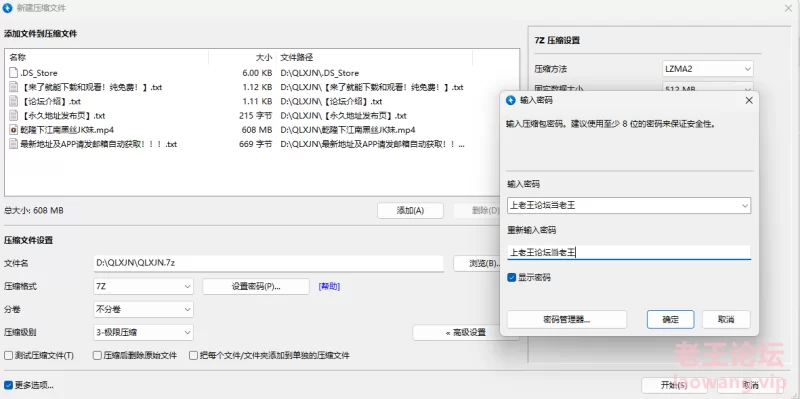
Task: Click 取消 in password dialog
Action: click(x=726, y=319)
